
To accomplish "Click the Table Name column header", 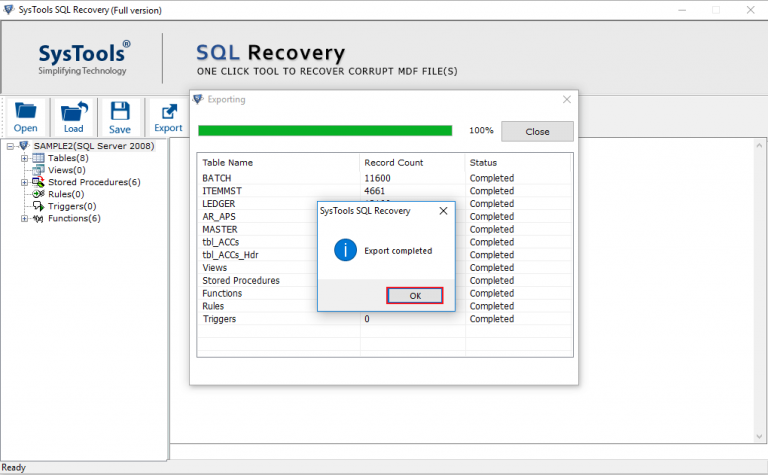I will (228, 163).
